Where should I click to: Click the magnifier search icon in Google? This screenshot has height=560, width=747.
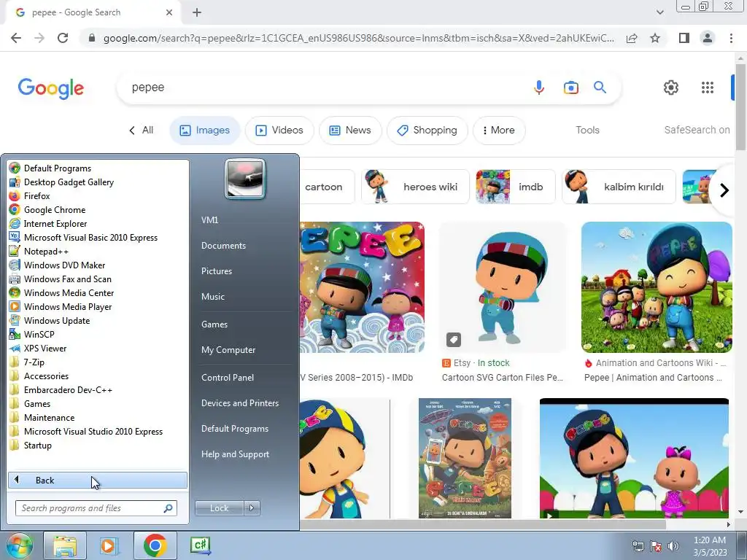tap(600, 87)
